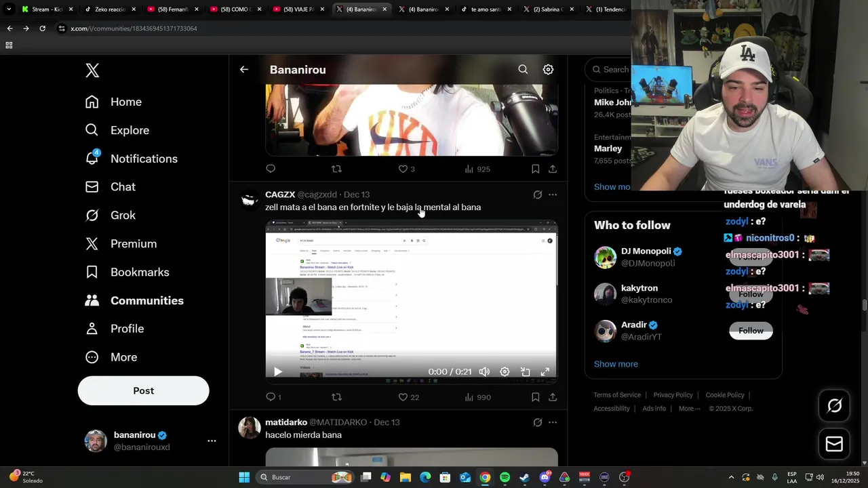Open Bananirou community settings gear
The height and width of the screenshot is (488, 868).
[548, 69]
